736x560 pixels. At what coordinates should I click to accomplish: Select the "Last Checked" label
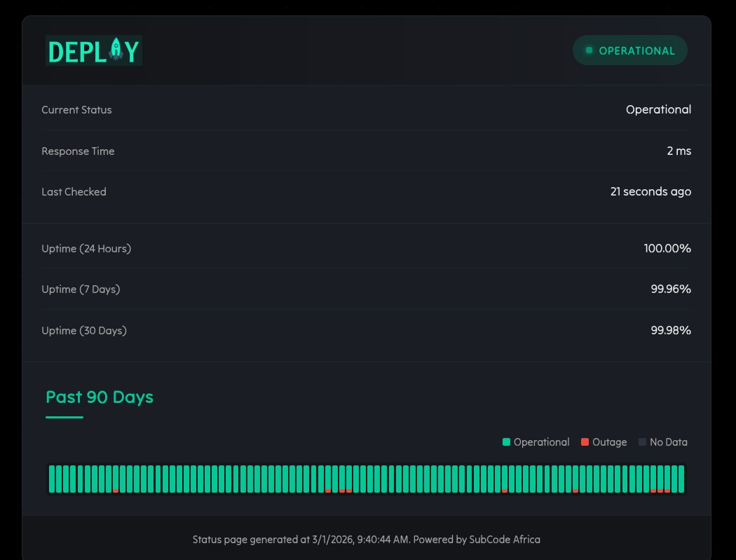click(74, 192)
